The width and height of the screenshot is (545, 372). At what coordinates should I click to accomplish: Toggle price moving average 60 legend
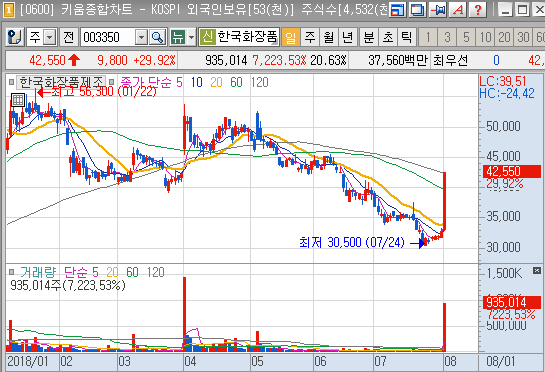[236, 82]
